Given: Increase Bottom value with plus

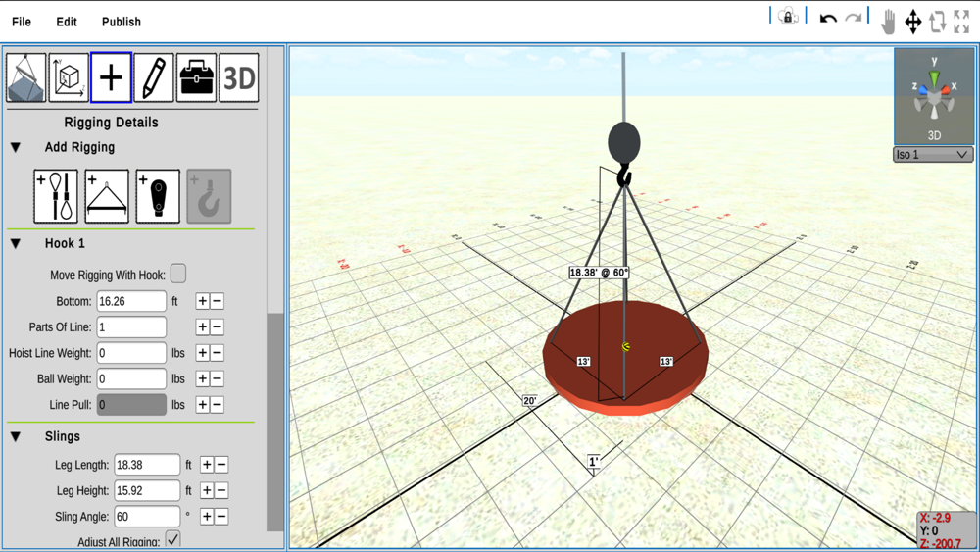Looking at the screenshot, I should click(x=203, y=301).
